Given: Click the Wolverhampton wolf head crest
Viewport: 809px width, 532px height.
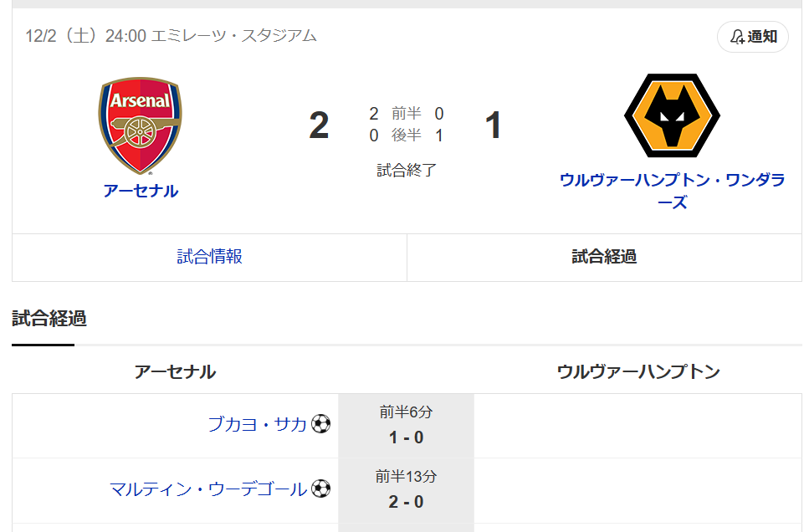Looking at the screenshot, I should [672, 115].
